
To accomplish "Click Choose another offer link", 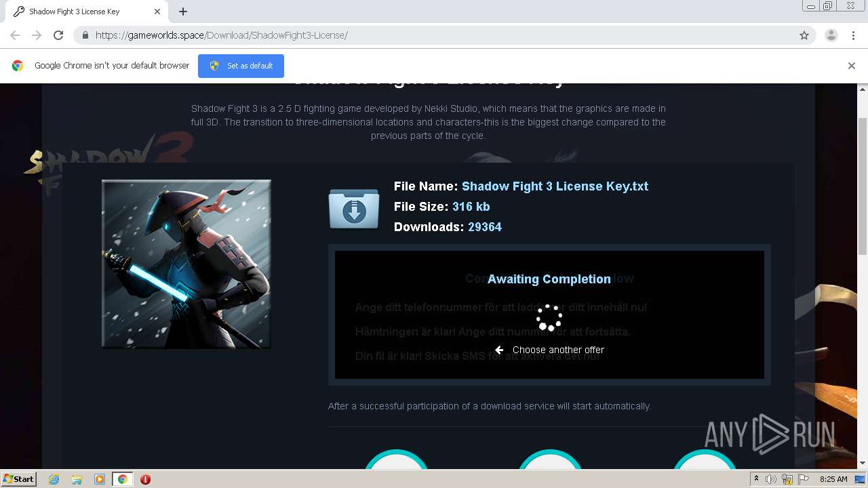I will point(558,350).
